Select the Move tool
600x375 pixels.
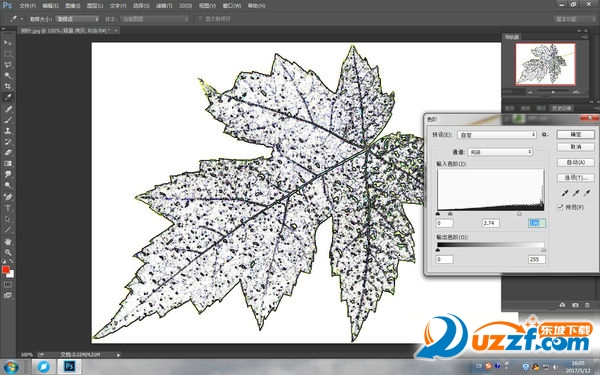pos(8,42)
